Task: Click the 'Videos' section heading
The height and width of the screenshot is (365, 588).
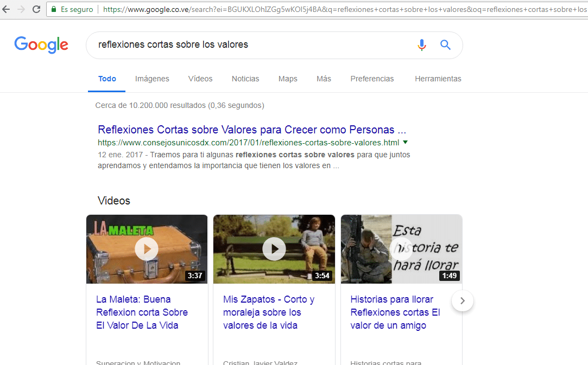Action: click(113, 201)
